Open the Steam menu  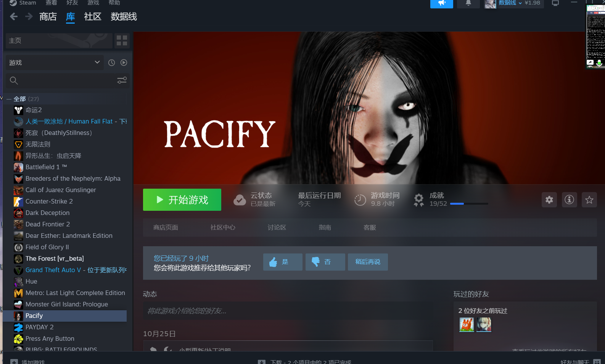(23, 3)
